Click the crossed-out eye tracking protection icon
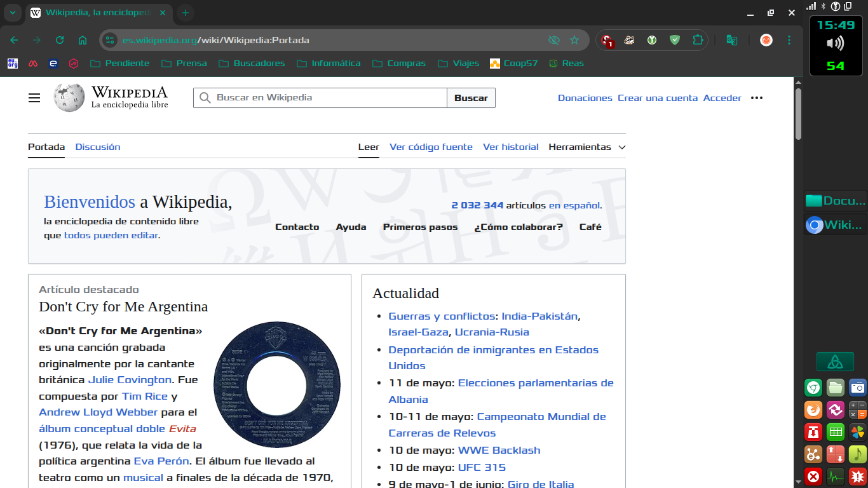The image size is (868, 488). click(x=554, y=40)
